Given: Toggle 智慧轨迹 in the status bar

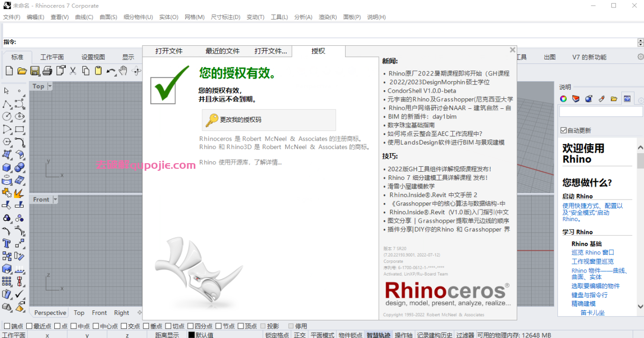Looking at the screenshot, I should (378, 335).
